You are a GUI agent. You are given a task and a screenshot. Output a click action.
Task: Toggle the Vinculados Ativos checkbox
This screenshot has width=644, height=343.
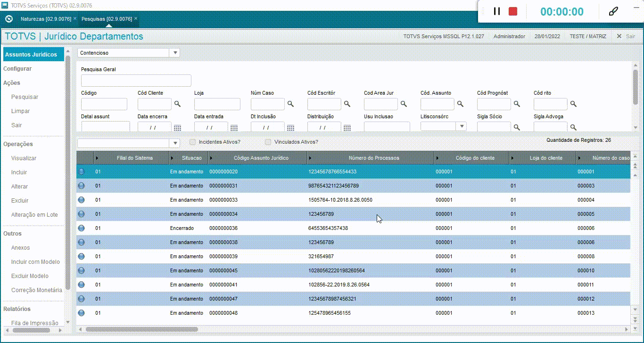[268, 142]
